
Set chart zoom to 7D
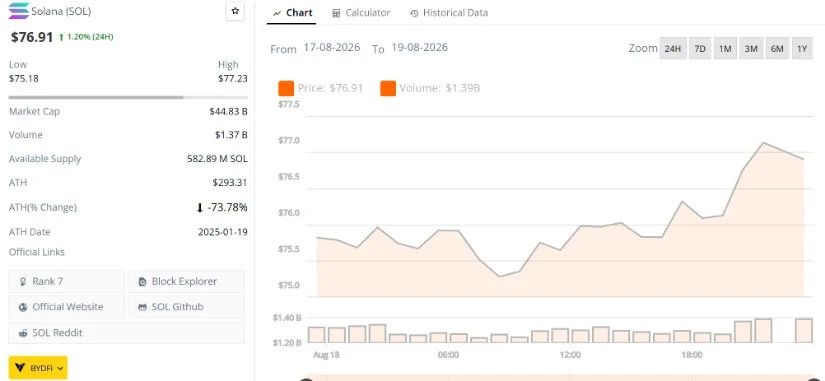[700, 48]
